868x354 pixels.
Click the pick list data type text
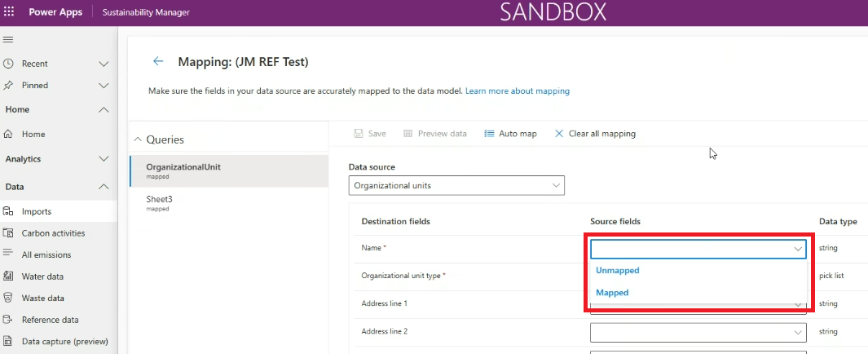pos(831,276)
